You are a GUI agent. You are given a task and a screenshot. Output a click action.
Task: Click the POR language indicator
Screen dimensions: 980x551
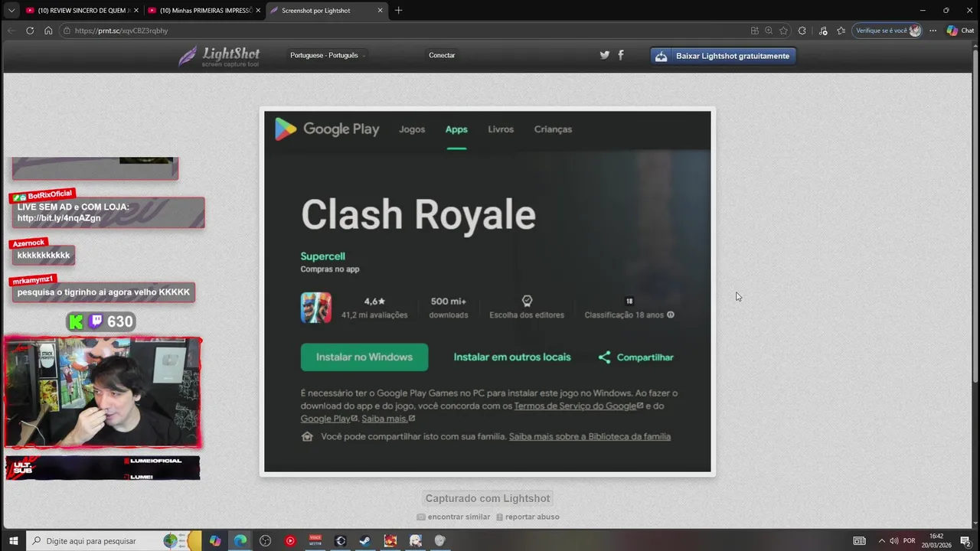[909, 540]
